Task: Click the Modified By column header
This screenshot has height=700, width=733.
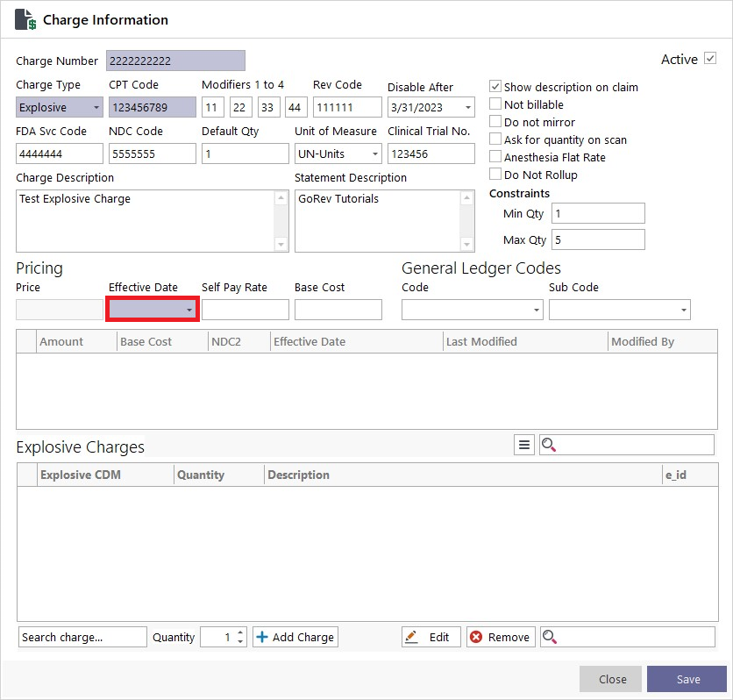Action: 663,342
